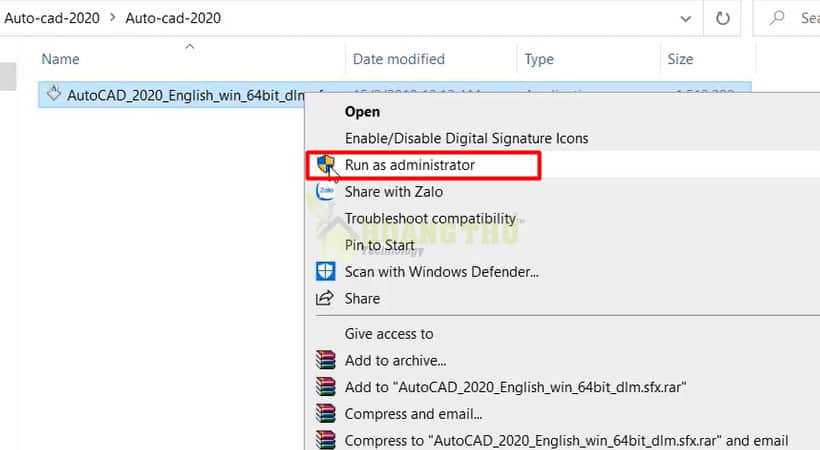820x450 pixels.
Task: Choose Add to archive
Action: pos(395,360)
